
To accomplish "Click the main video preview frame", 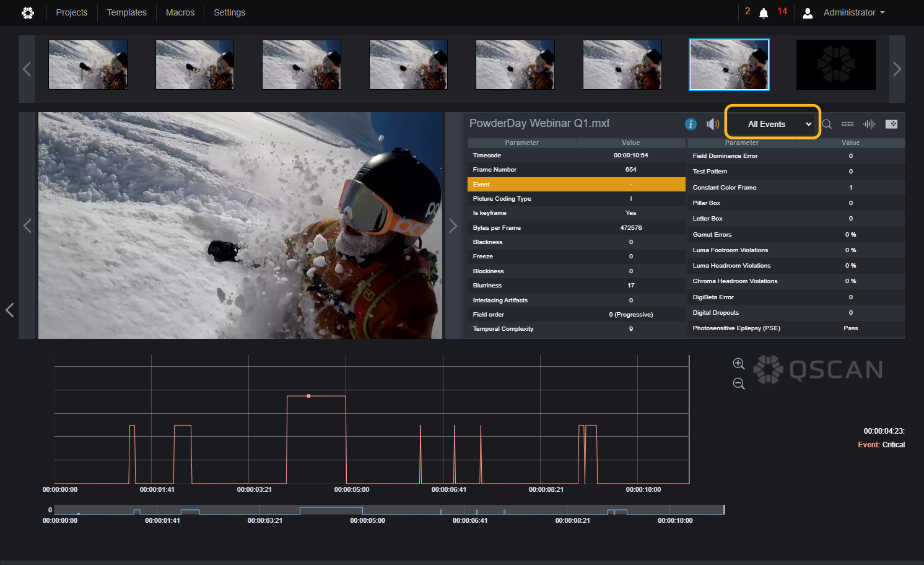I will (x=240, y=226).
